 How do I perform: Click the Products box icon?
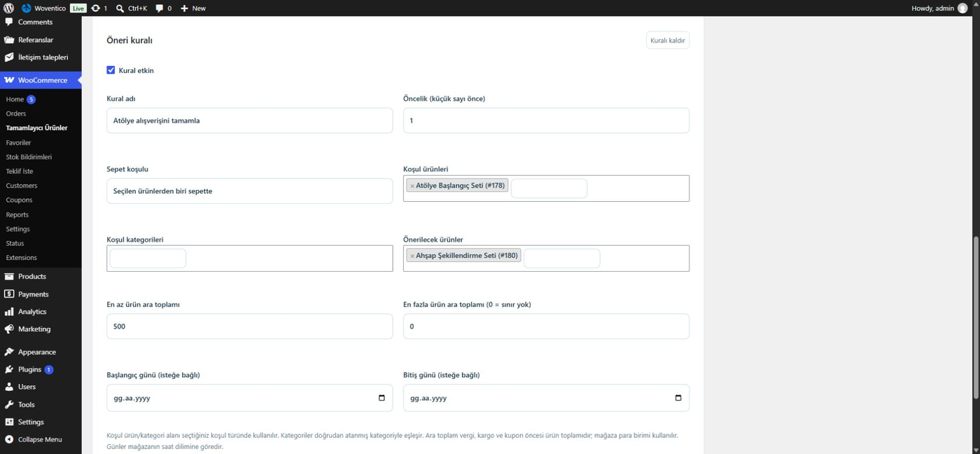tap(9, 277)
